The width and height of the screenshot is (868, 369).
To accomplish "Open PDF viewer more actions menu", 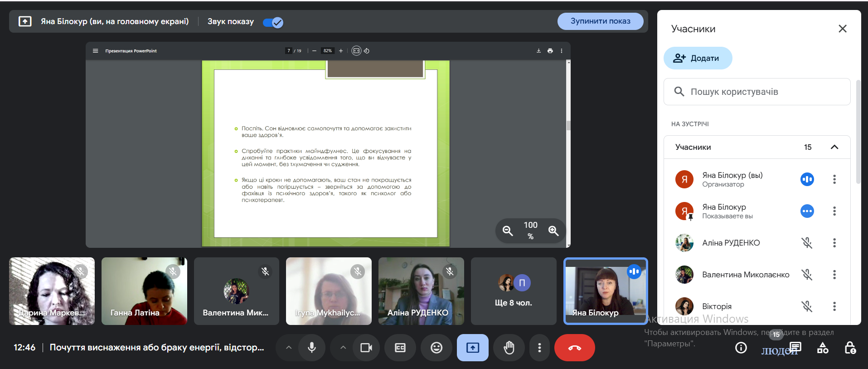I will click(x=561, y=51).
